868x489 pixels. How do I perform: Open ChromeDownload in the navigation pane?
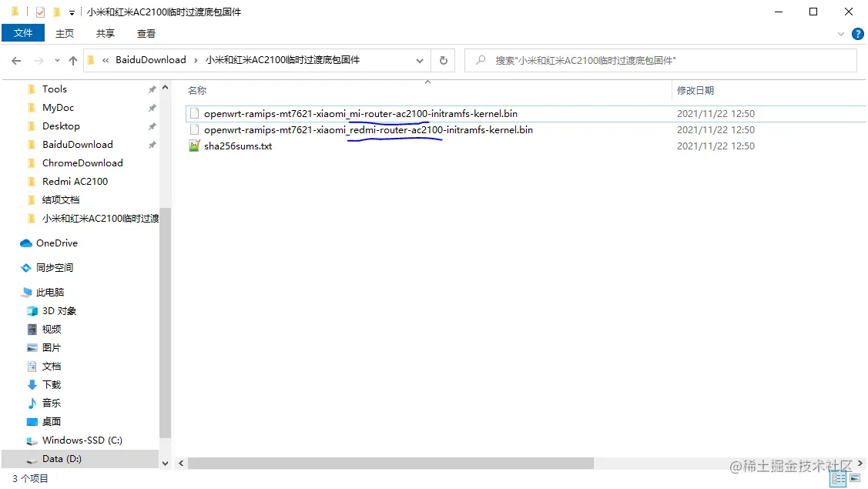tap(82, 162)
